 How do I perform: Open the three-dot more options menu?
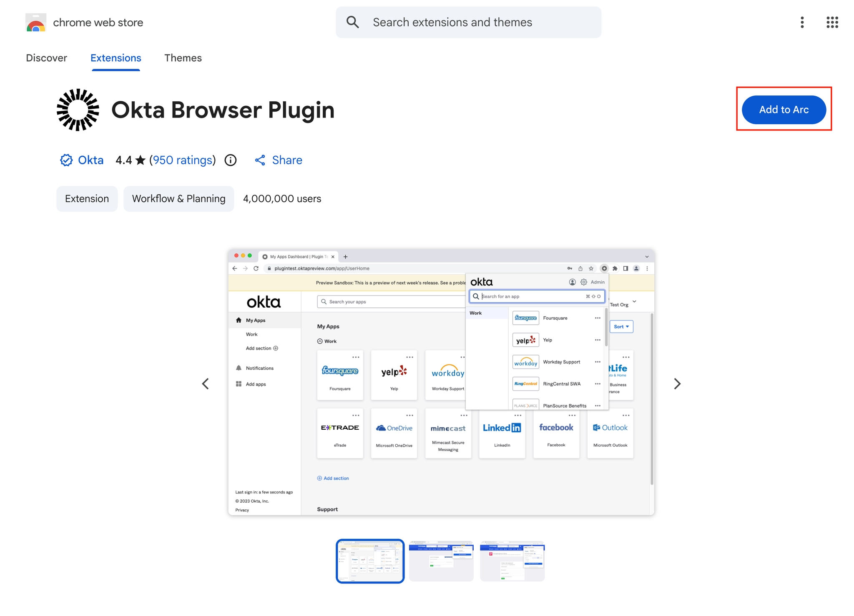click(802, 22)
